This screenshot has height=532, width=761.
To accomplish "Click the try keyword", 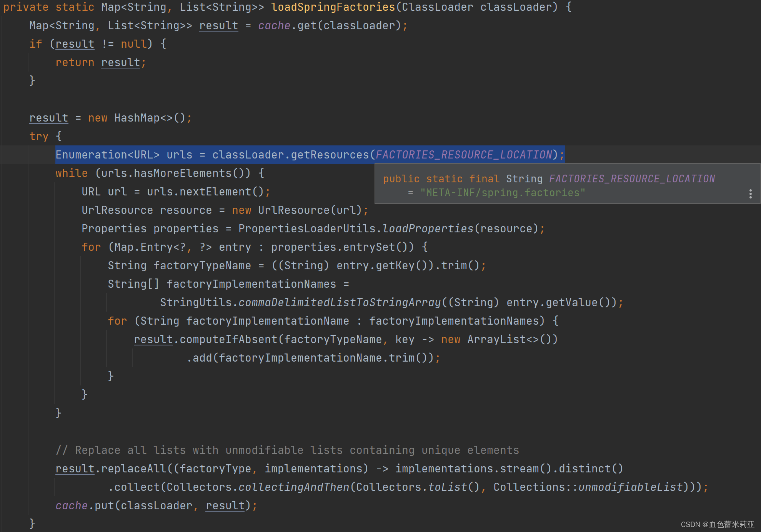I will (39, 136).
